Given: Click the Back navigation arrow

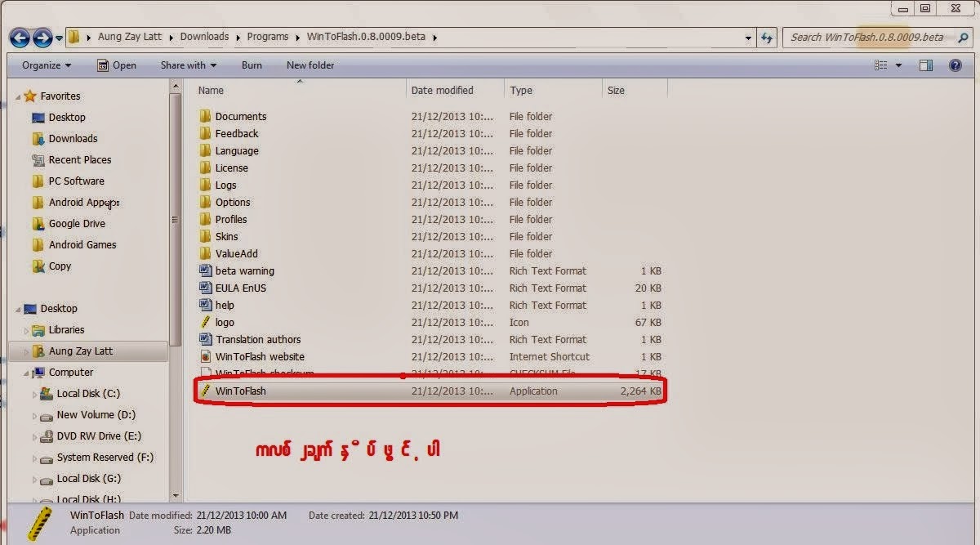Looking at the screenshot, I should tap(20, 37).
